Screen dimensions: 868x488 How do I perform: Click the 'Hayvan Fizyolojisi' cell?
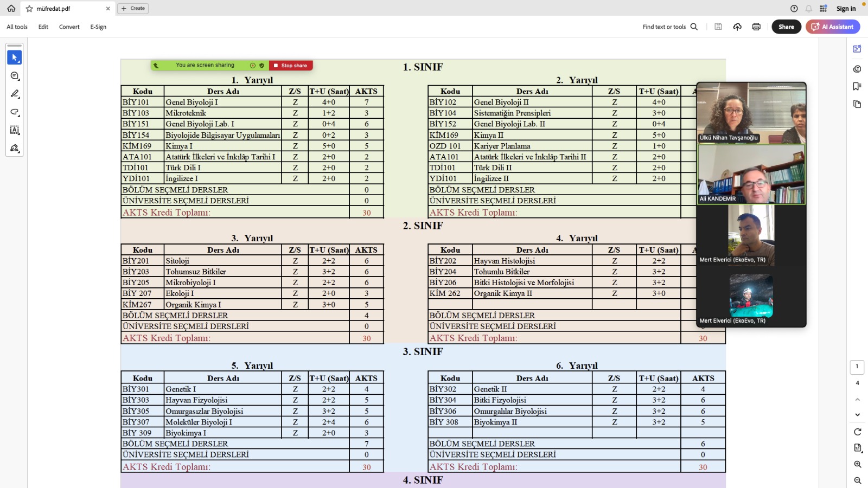(223, 400)
